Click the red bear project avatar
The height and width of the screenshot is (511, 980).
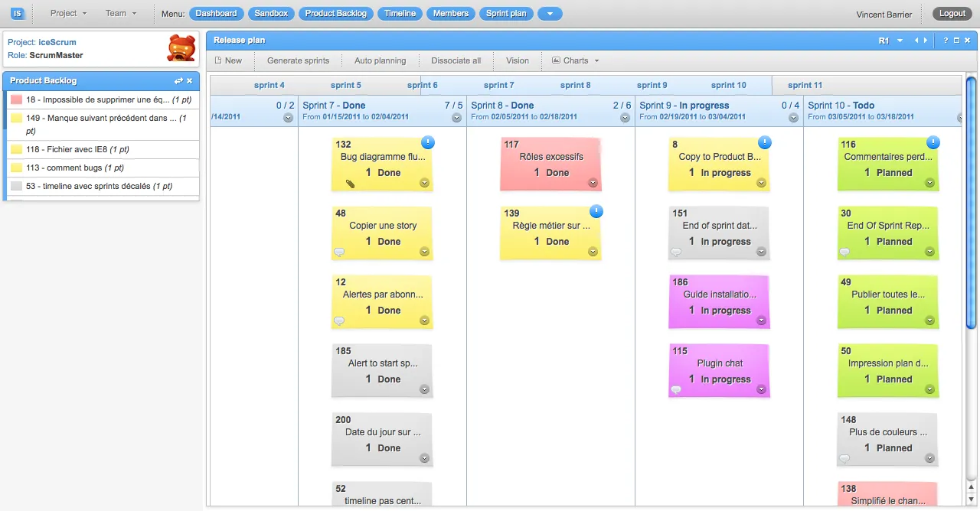click(x=181, y=48)
